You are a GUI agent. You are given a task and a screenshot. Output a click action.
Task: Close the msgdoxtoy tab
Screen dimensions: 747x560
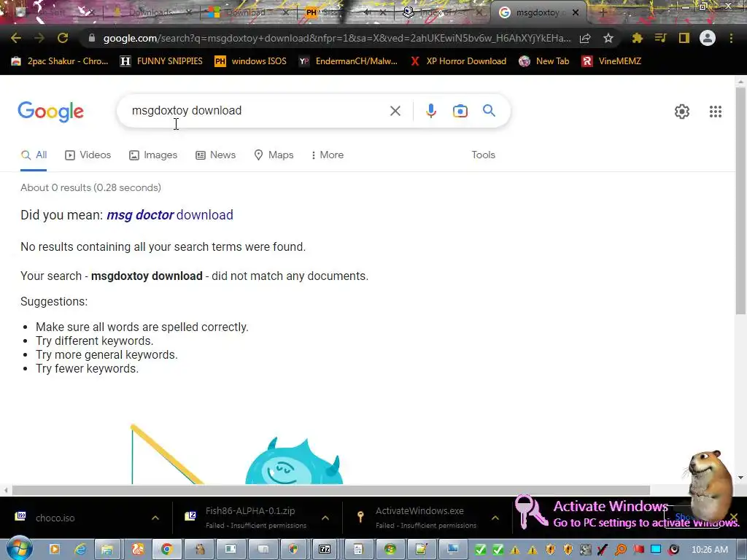tap(576, 12)
